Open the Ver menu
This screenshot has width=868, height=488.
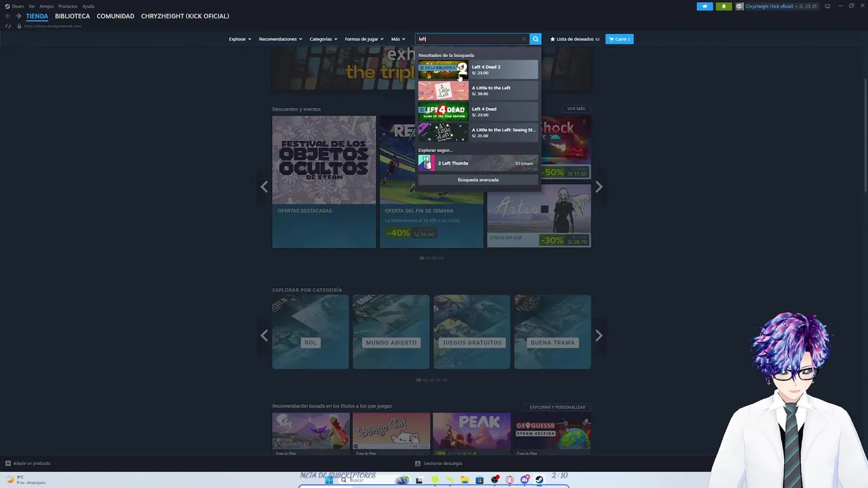point(31,6)
